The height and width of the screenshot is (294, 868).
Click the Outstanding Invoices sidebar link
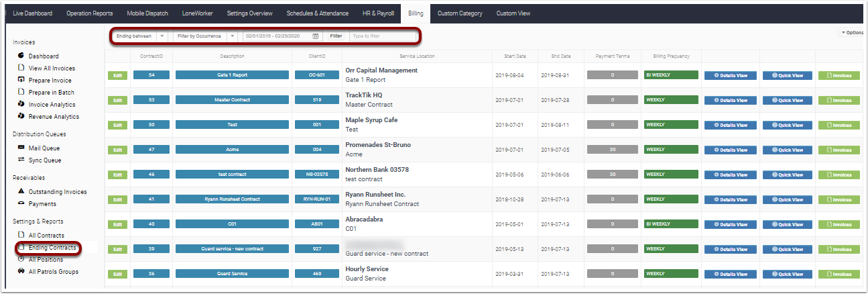58,191
